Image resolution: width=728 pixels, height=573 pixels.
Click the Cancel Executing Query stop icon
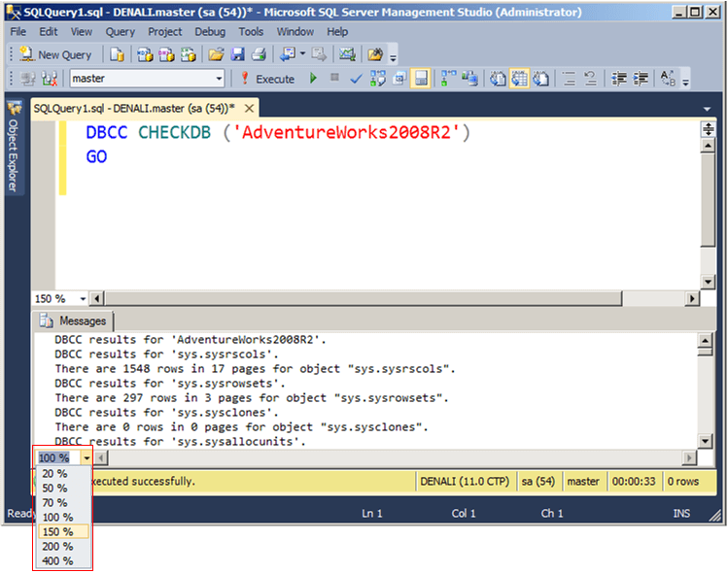[x=334, y=78]
